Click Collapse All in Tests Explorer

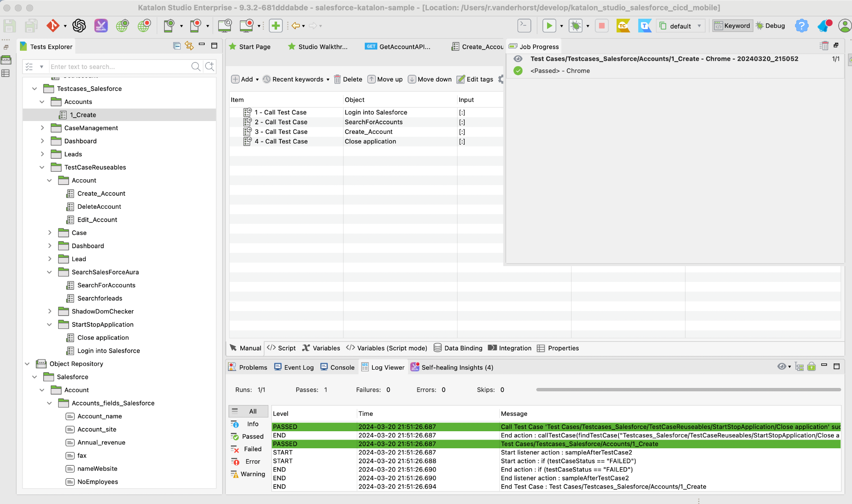177,46
